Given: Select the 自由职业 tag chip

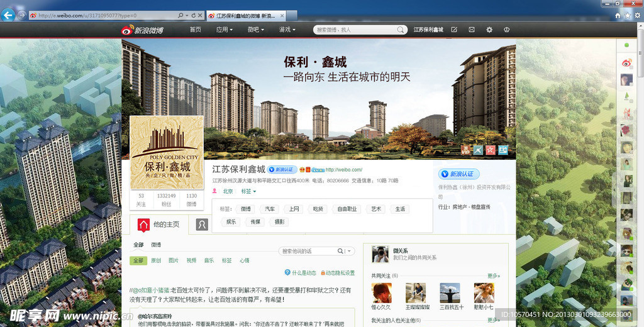Looking at the screenshot, I should (347, 209).
